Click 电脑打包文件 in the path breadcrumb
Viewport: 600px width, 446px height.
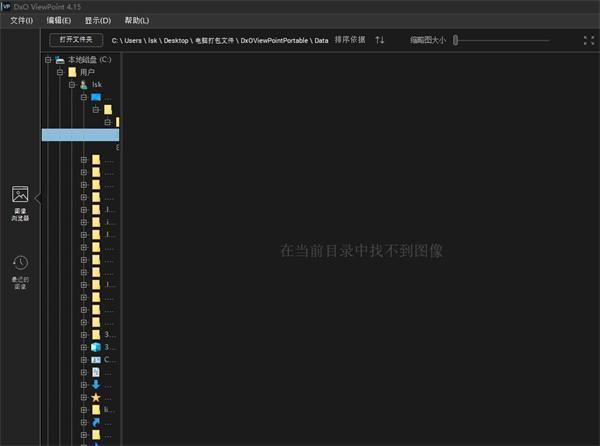coord(214,41)
